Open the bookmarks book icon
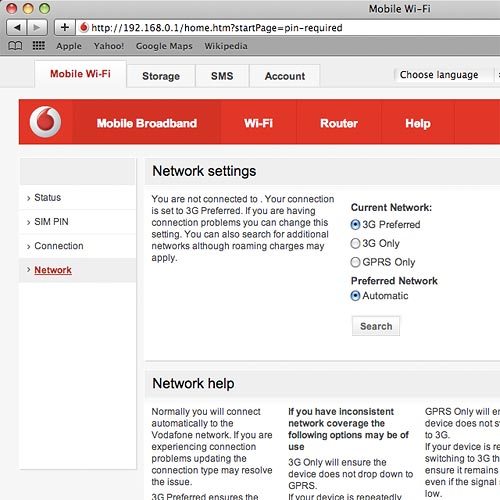Image resolution: width=500 pixels, height=500 pixels. pyautogui.click(x=15, y=46)
